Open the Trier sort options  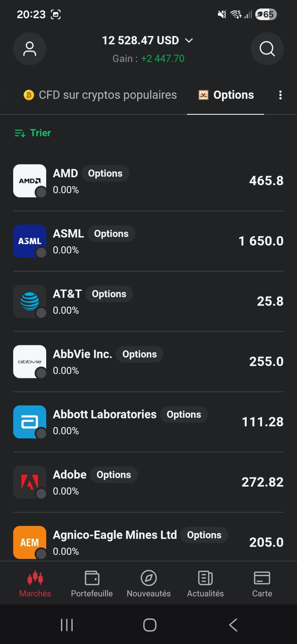point(33,133)
